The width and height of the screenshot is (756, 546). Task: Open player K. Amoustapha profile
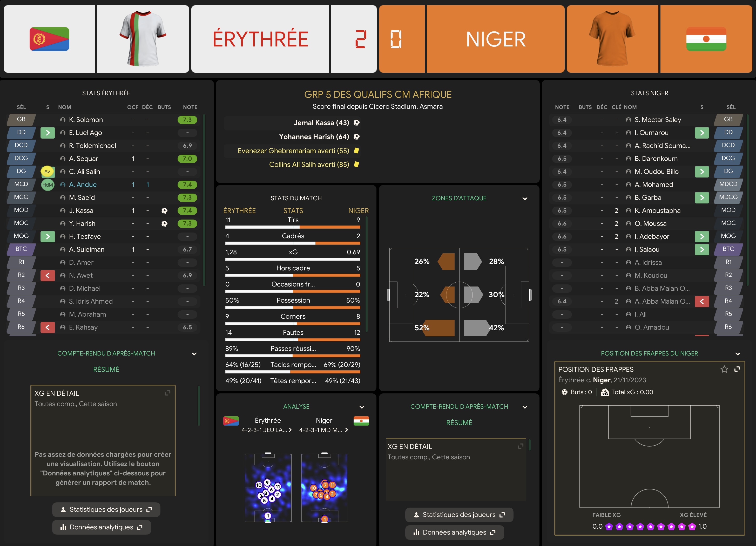point(657,210)
